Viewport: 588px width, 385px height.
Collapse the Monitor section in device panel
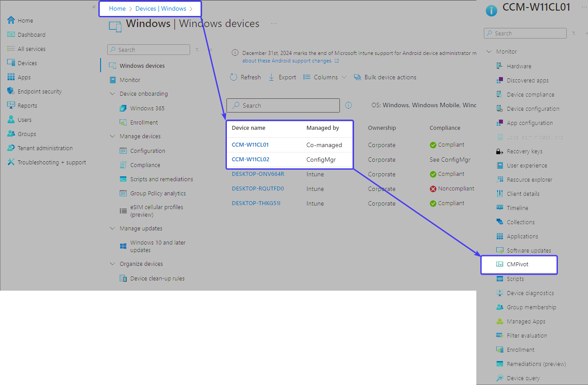coord(489,52)
